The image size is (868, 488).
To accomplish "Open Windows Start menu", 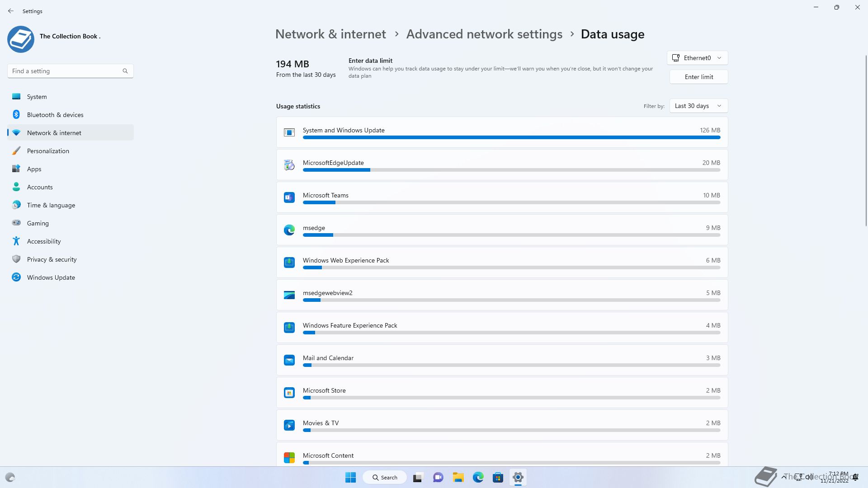I will click(350, 477).
